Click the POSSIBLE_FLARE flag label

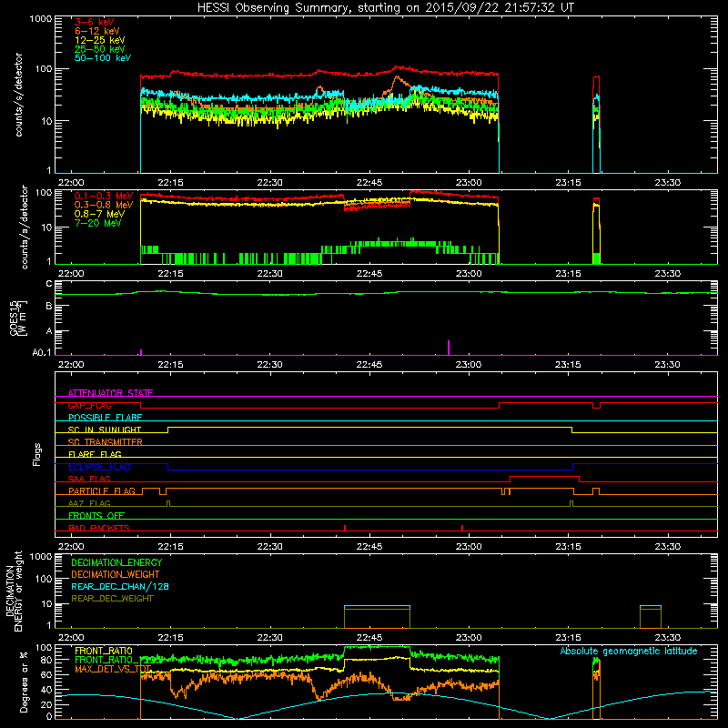click(x=105, y=418)
